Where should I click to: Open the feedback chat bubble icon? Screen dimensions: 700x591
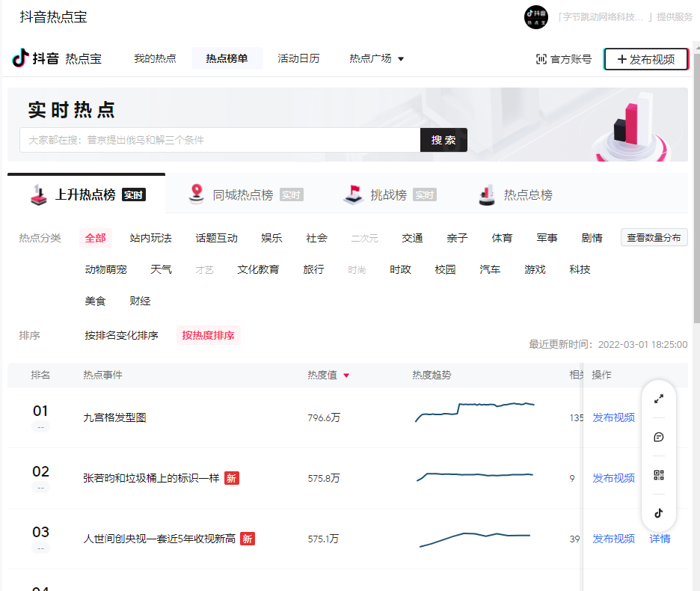(x=659, y=437)
